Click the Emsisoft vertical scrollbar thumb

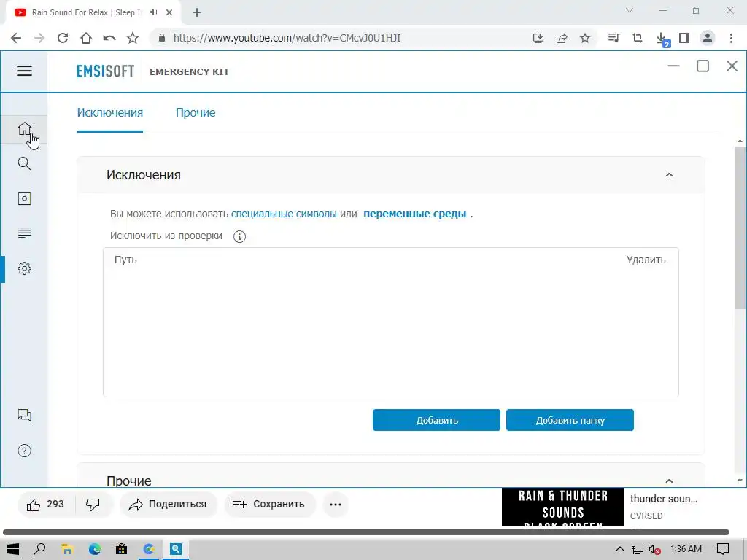click(740, 227)
